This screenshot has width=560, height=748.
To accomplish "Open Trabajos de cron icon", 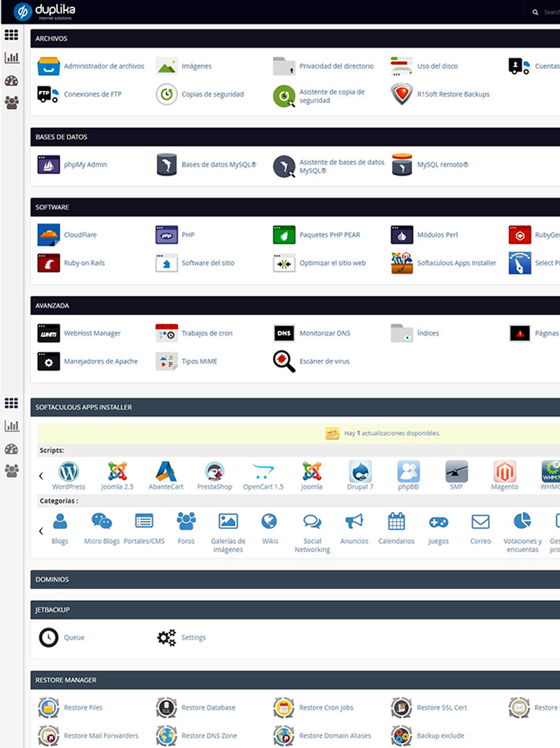I will 167,333.
